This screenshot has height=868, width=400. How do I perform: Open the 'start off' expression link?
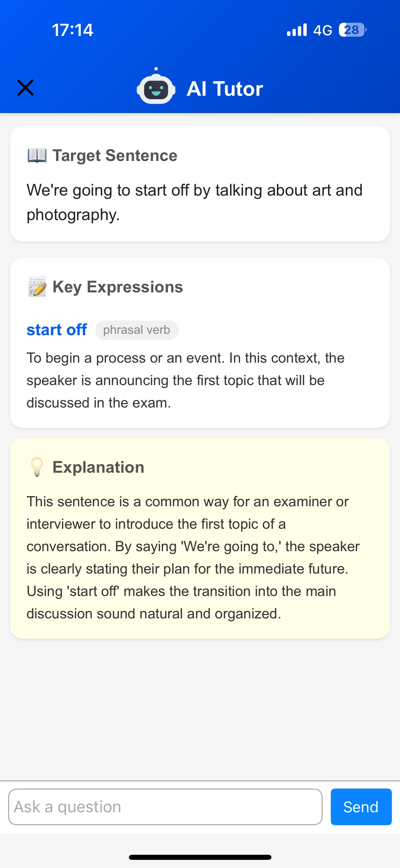click(x=57, y=330)
